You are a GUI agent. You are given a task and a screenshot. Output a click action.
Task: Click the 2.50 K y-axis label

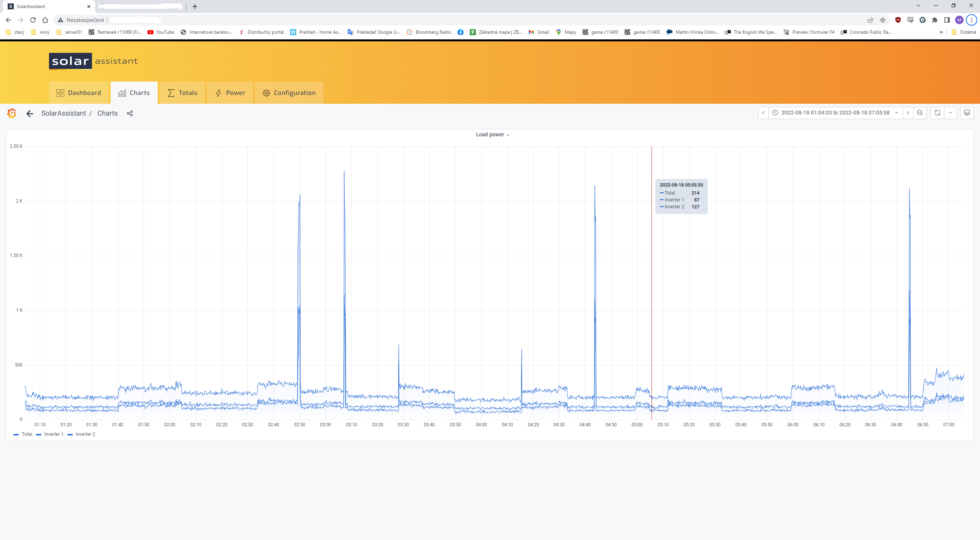click(x=16, y=146)
